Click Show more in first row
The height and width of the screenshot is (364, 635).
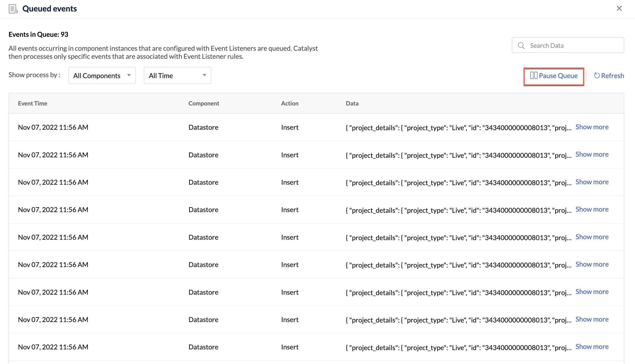click(x=592, y=127)
